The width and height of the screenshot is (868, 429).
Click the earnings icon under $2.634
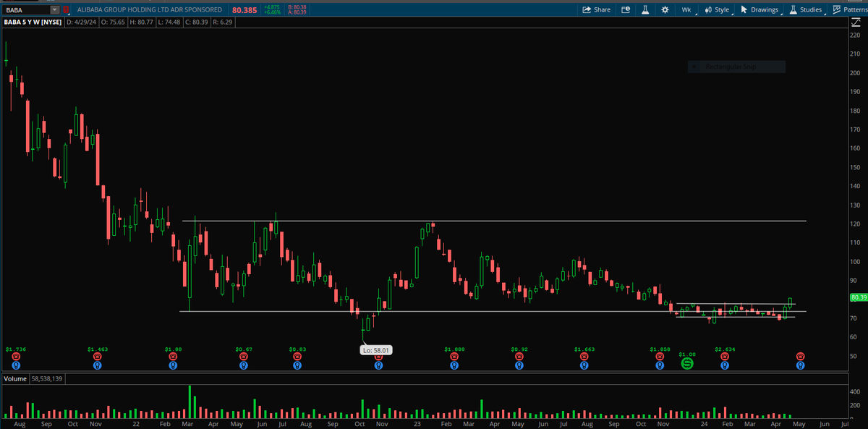coord(724,357)
